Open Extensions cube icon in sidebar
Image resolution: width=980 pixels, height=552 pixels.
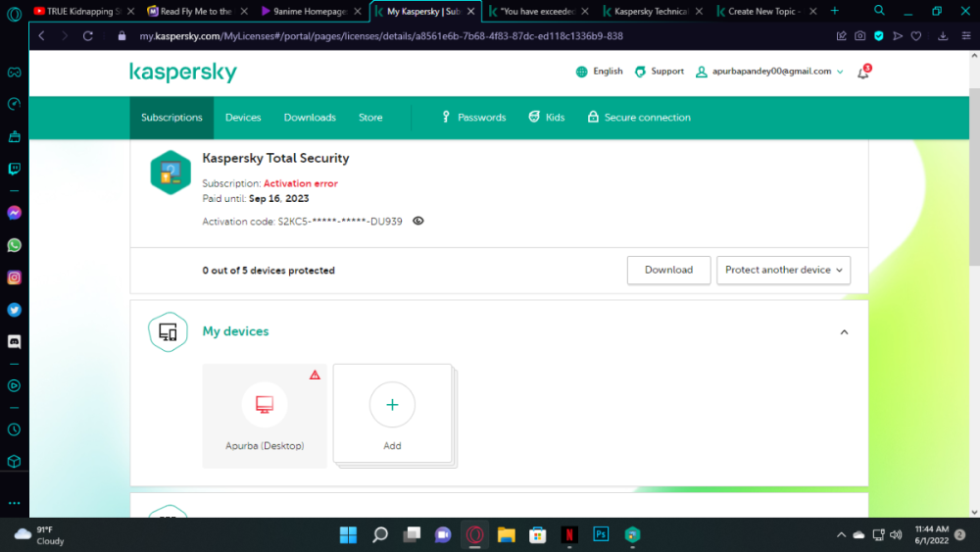(14, 462)
